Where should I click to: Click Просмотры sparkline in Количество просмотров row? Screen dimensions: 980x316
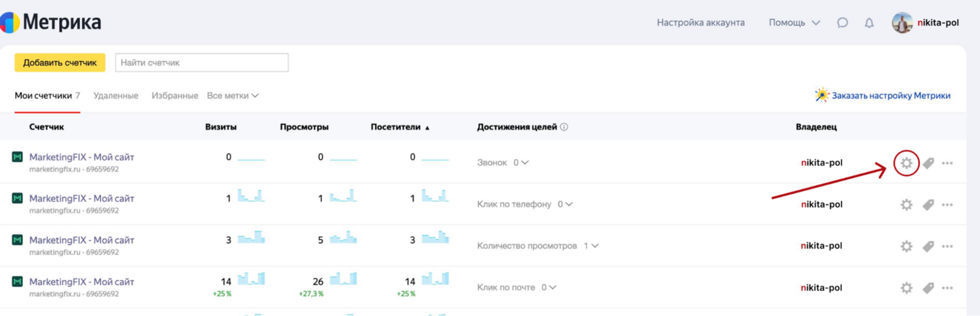pyautogui.click(x=343, y=237)
